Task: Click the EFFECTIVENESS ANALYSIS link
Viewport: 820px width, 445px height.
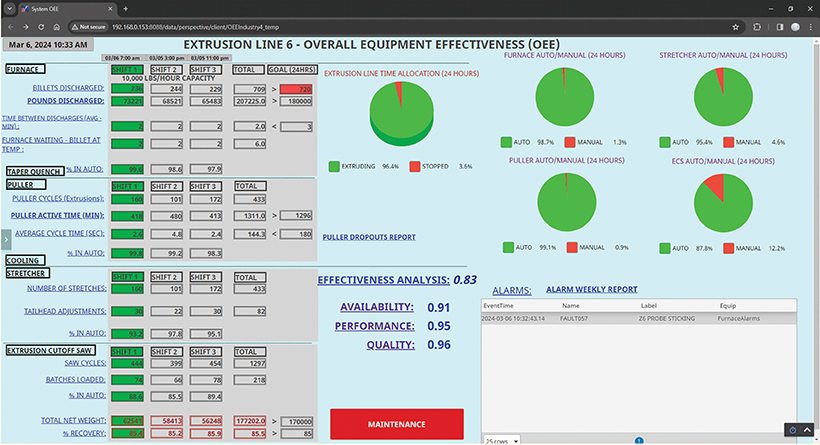Action: click(x=383, y=280)
